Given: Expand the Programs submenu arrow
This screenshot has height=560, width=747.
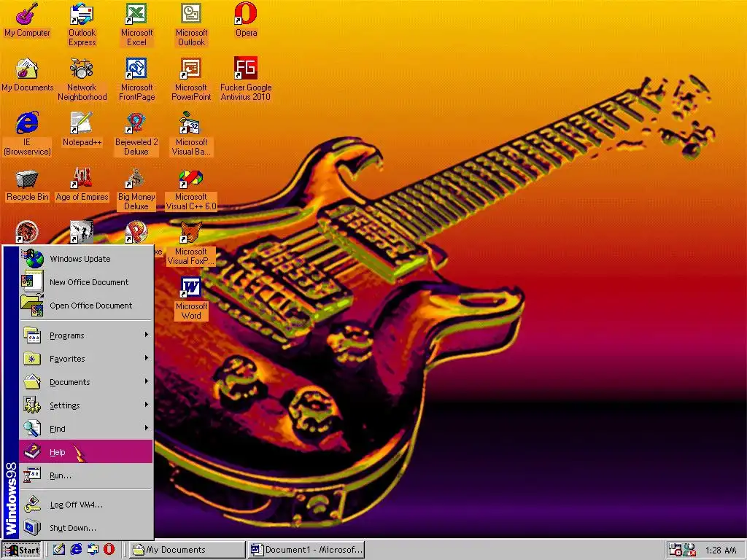Looking at the screenshot, I should [x=146, y=335].
